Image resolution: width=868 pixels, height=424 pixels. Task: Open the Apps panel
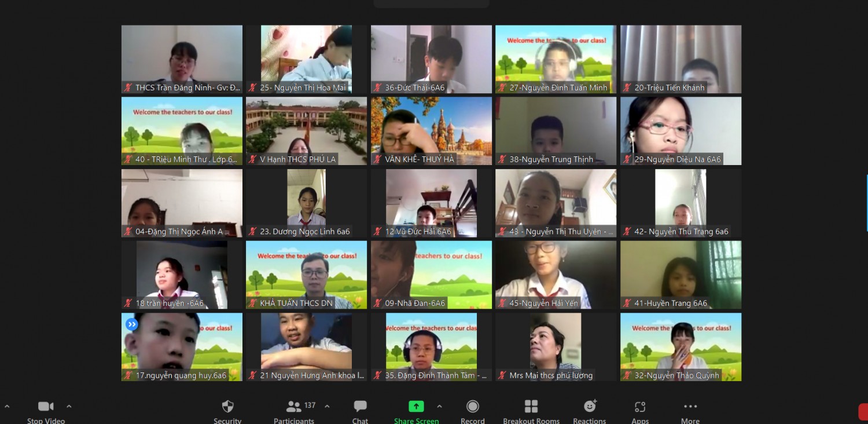[x=640, y=407]
